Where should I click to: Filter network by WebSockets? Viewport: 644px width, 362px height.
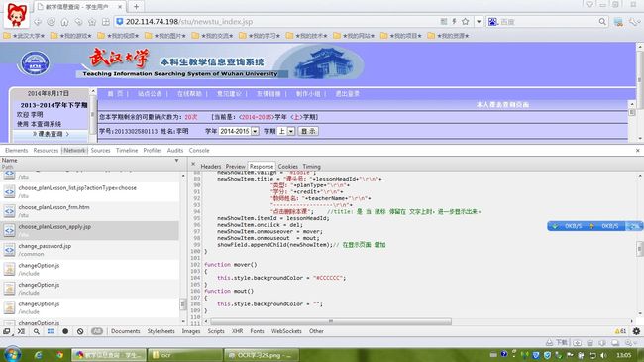click(x=286, y=331)
